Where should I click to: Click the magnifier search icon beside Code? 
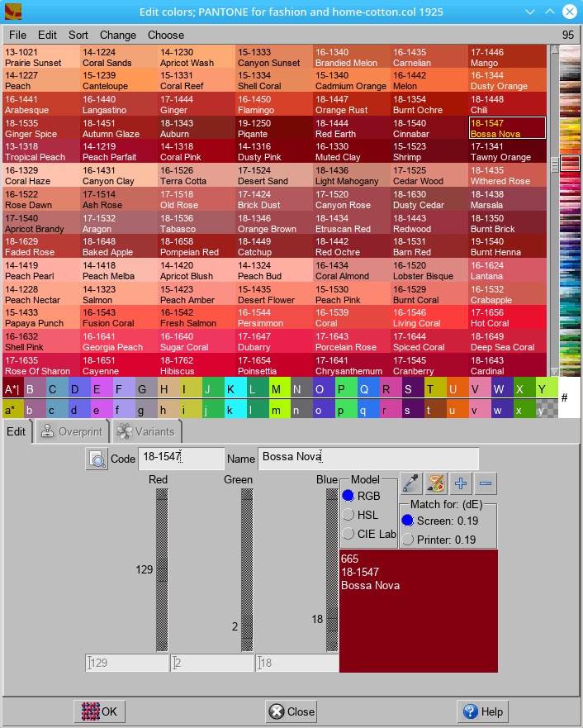pos(97,459)
